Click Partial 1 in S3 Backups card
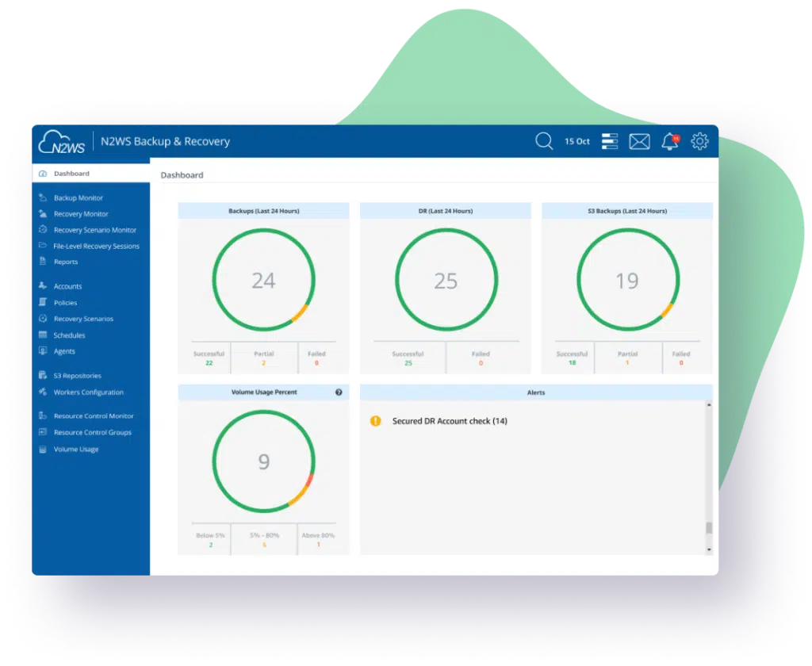The image size is (812, 666). 628,358
